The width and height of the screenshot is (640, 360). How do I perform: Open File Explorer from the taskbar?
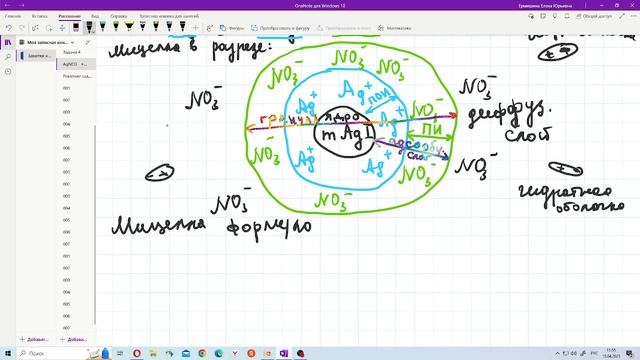[x=153, y=353]
